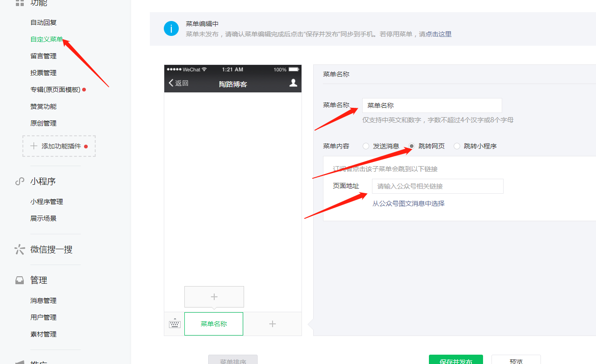This screenshot has width=596, height=364.
Task: Click the 微信搜一搜 star icon
Action: pyautogui.click(x=20, y=250)
